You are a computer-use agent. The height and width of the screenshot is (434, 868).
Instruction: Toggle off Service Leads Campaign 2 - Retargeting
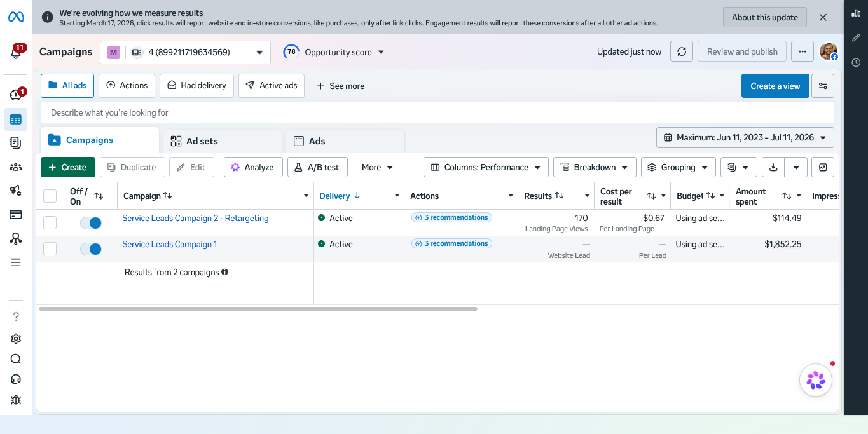[90, 223]
